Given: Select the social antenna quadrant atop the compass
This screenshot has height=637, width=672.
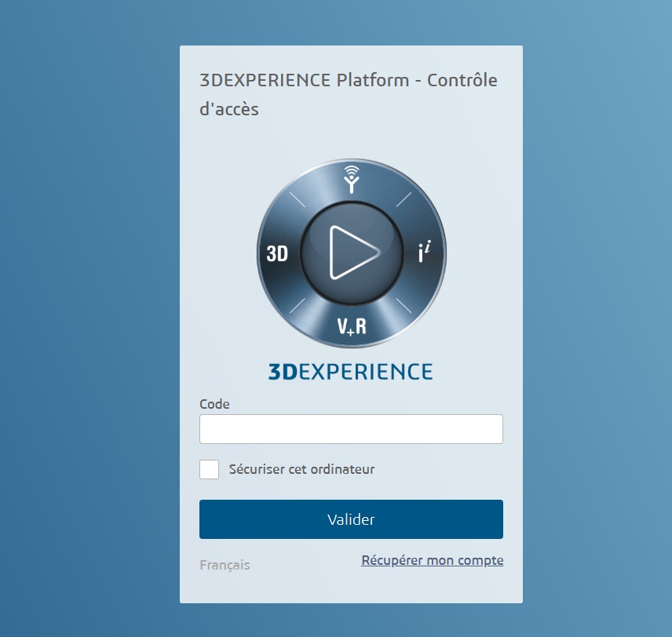Looking at the screenshot, I should (x=352, y=179).
